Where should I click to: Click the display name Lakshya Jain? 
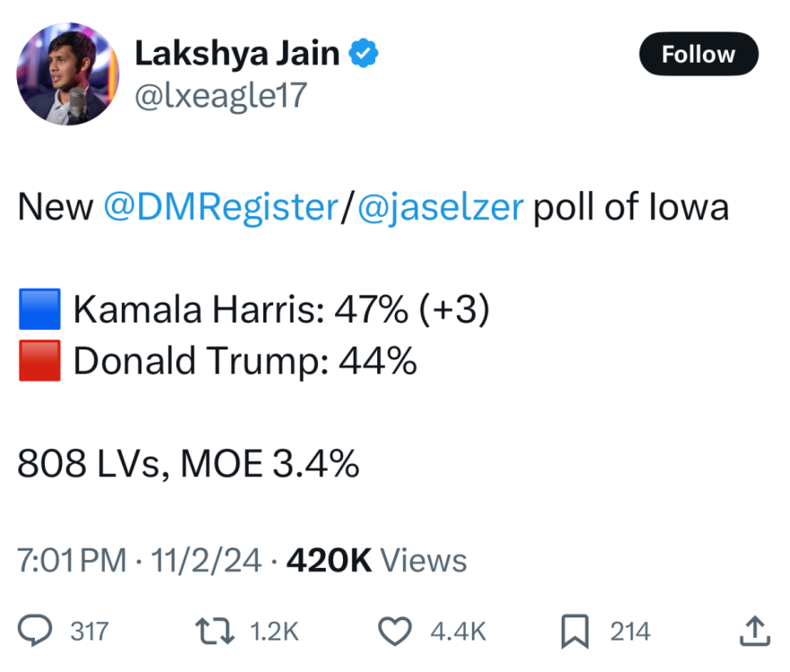click(237, 54)
